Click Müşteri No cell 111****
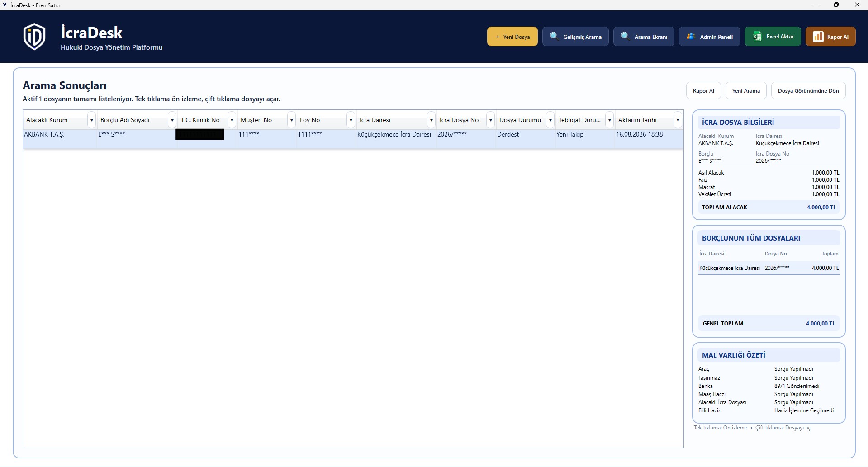Image resolution: width=868 pixels, height=467 pixels. [x=267, y=139]
